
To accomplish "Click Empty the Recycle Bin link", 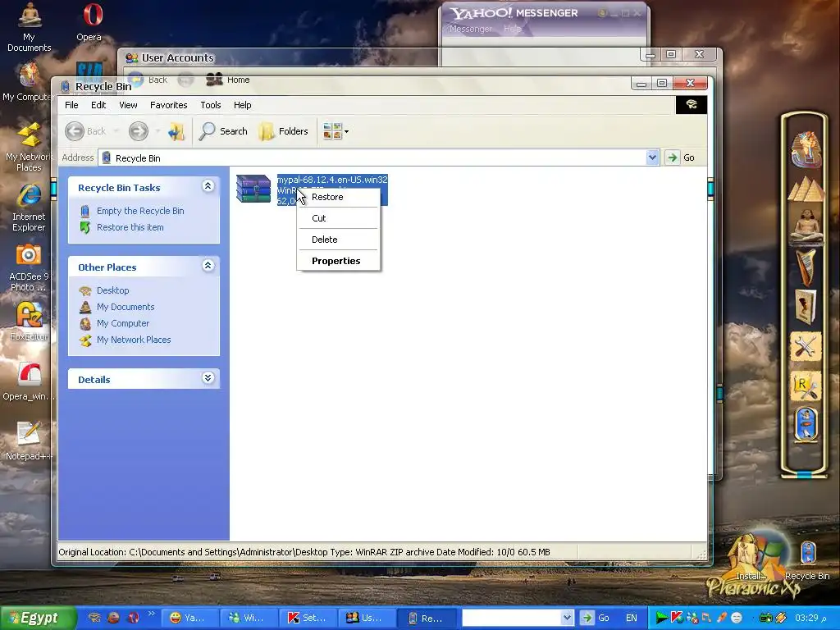I will (140, 211).
